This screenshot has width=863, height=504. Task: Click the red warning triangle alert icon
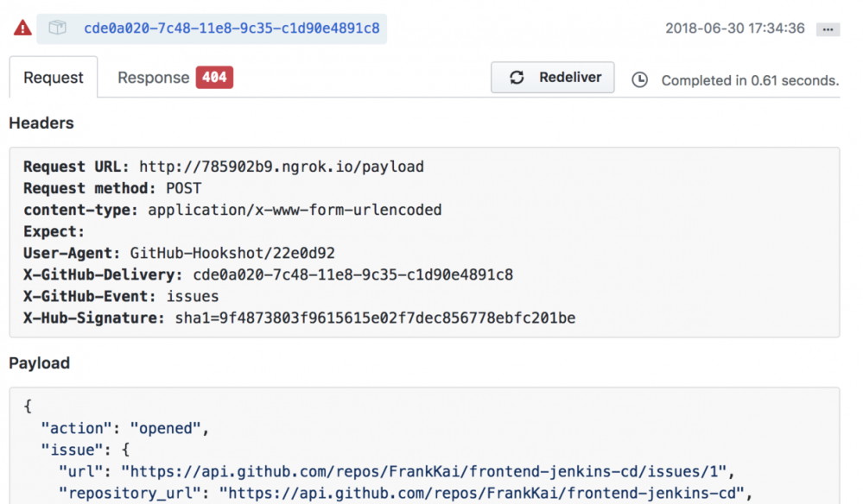tap(22, 28)
